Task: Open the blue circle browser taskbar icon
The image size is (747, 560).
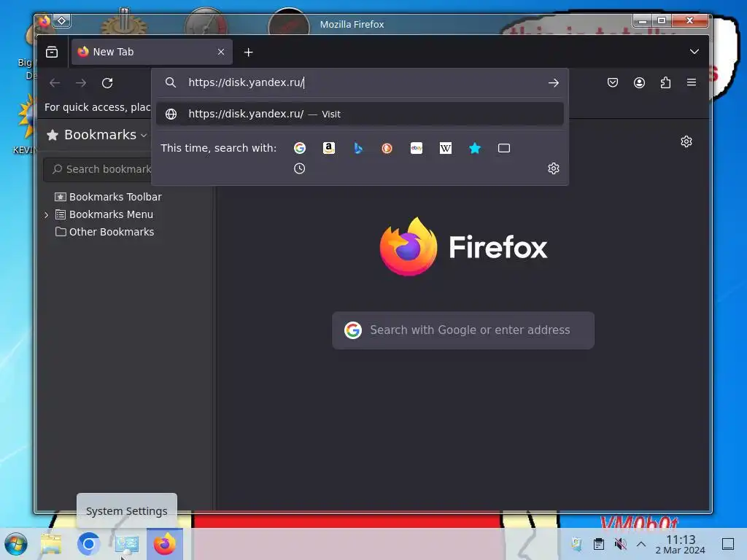Action: pos(88,544)
